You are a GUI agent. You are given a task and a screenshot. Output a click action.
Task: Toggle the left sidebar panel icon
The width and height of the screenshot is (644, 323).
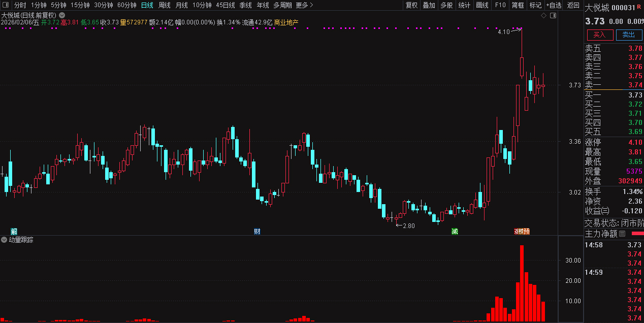(5, 5)
